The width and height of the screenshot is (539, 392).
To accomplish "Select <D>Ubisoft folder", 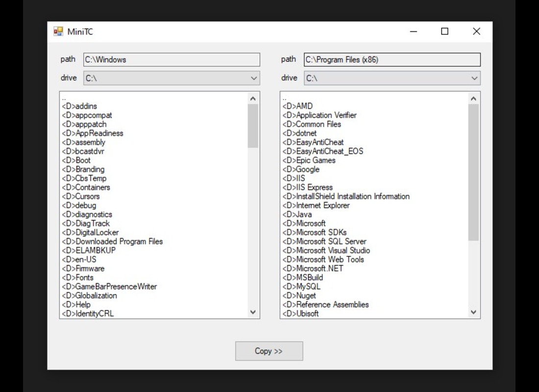I will (x=301, y=313).
